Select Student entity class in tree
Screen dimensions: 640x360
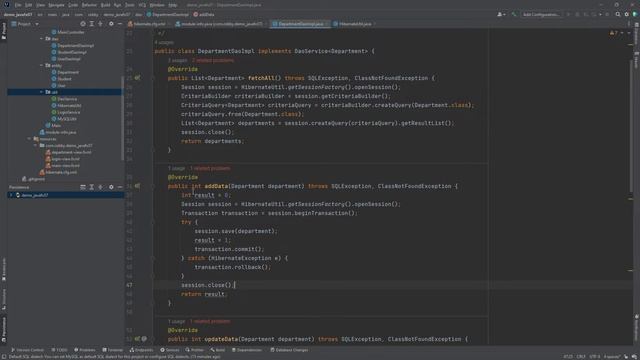tap(61, 79)
